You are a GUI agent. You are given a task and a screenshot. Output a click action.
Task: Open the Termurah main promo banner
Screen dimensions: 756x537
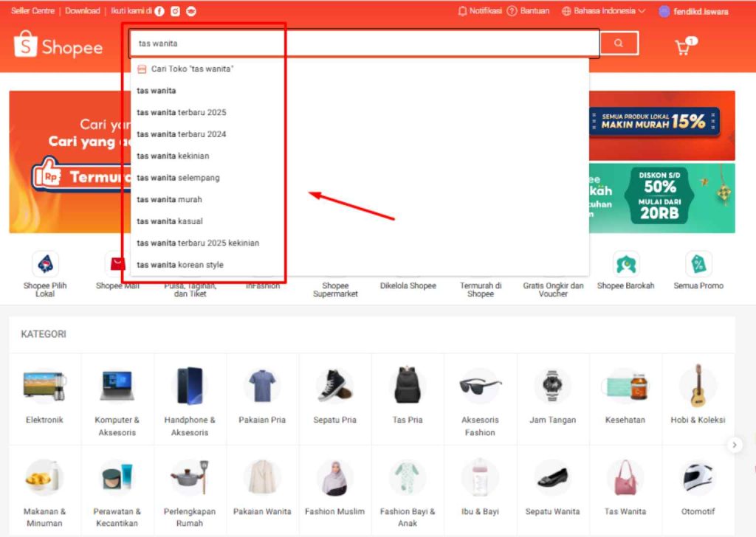click(x=70, y=162)
